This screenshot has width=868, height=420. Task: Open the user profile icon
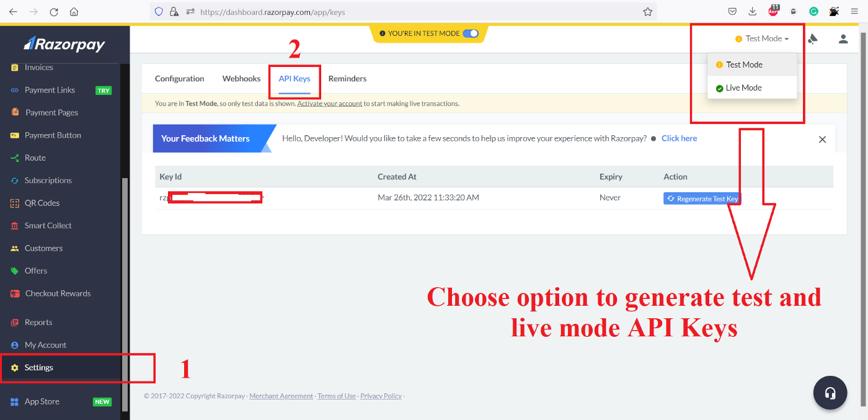(x=843, y=39)
